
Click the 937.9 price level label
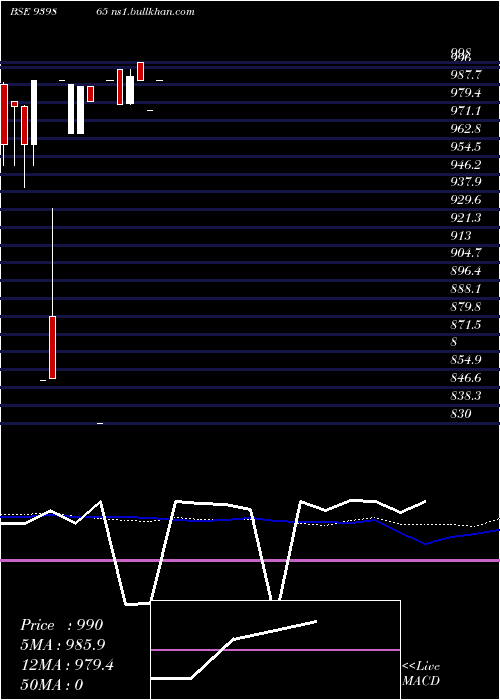click(x=466, y=182)
